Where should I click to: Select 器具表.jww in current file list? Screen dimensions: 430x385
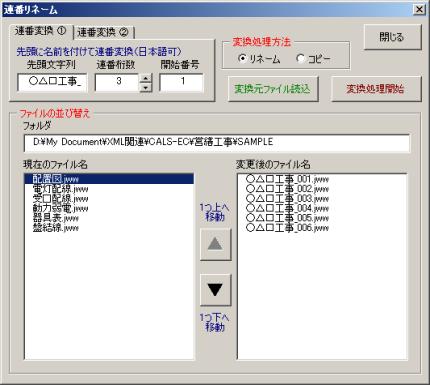tap(109, 218)
